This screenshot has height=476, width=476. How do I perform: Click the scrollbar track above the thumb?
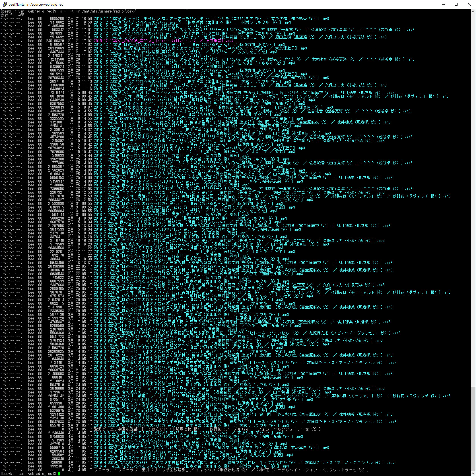pos(473,199)
